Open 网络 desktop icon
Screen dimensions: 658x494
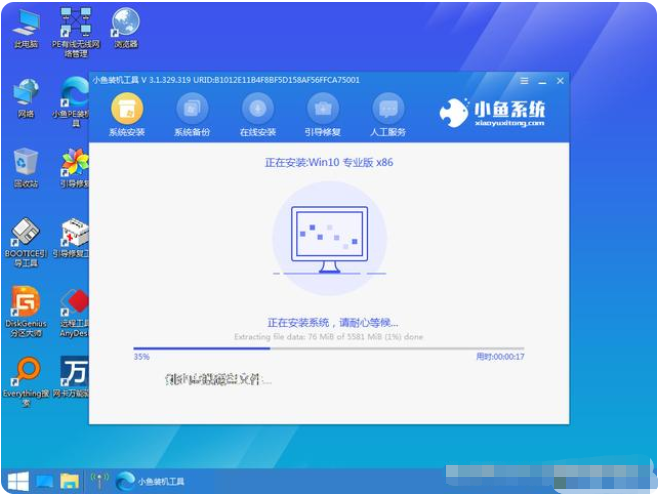point(26,99)
